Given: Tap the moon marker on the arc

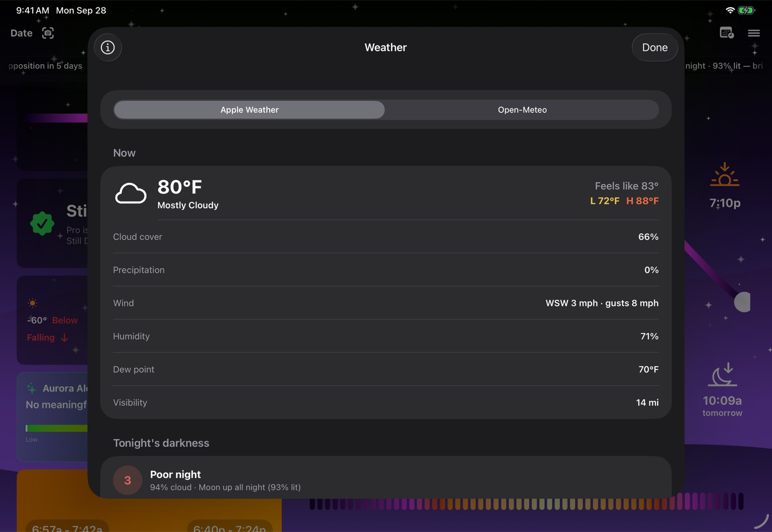Looking at the screenshot, I should (743, 302).
